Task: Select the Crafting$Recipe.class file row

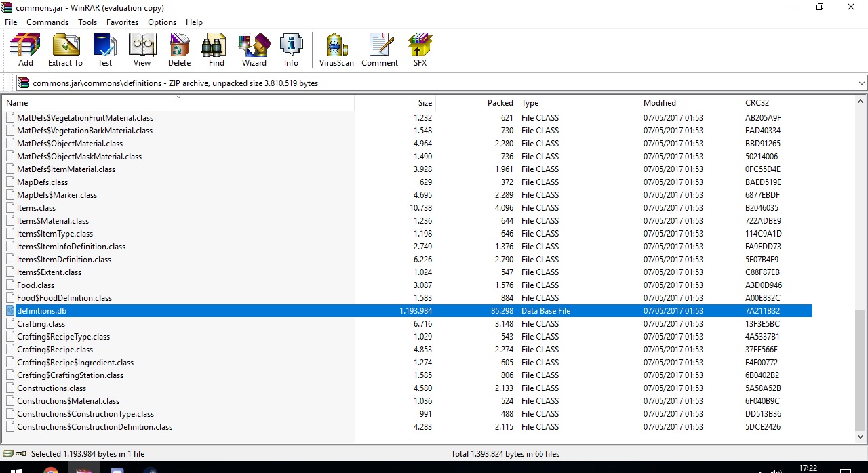Action: pos(55,350)
